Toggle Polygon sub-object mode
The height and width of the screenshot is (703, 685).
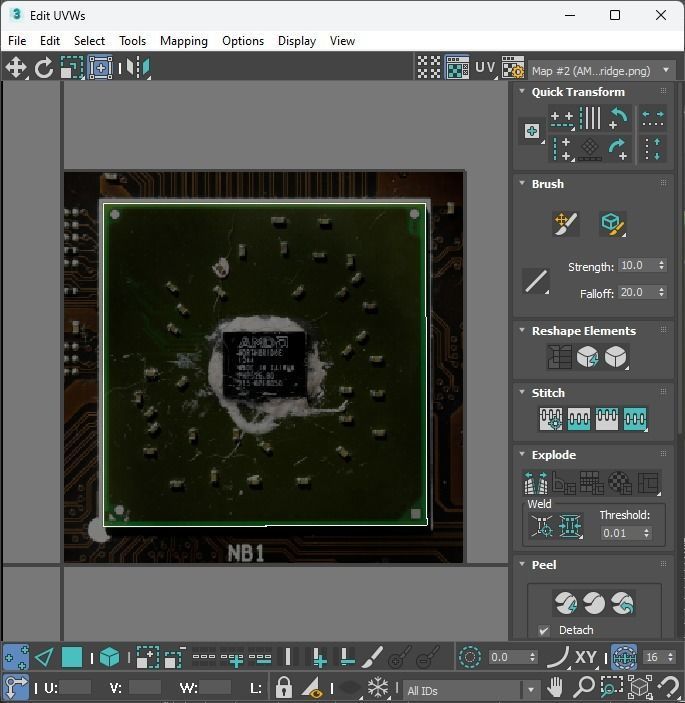(x=72, y=657)
